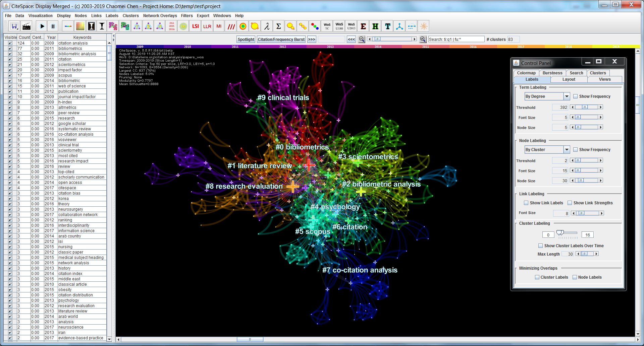
Task: Open the Export menu
Action: pos(203,16)
